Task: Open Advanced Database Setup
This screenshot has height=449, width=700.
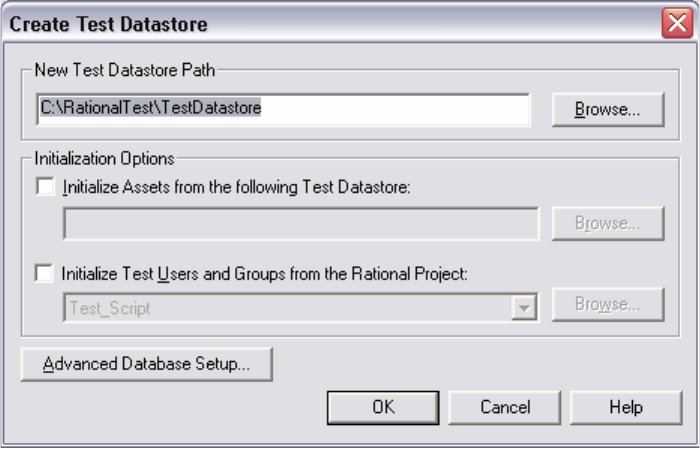Action: coord(146,364)
